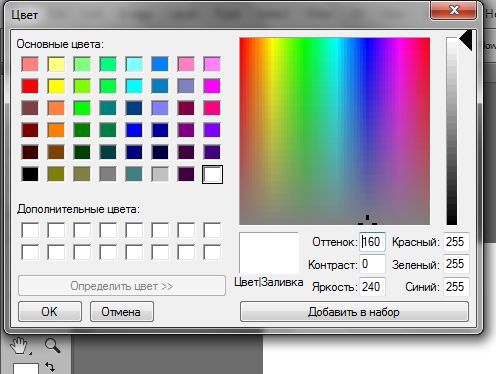Pick the teal swatch in third row
Viewport: 496px width, 374px height.
108,108
